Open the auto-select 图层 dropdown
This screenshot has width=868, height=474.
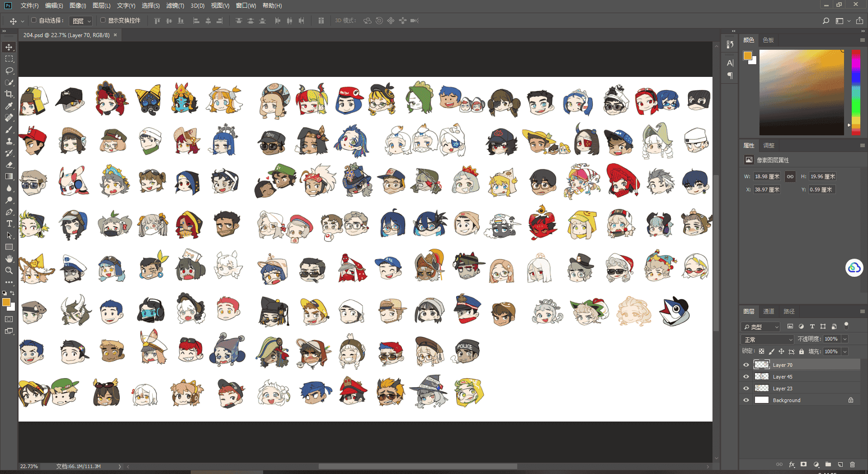click(81, 21)
